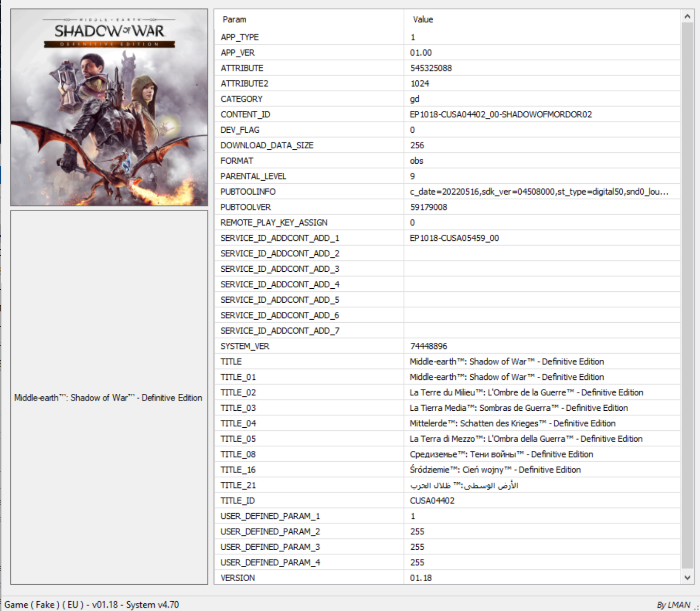The height and width of the screenshot is (611, 700).
Task: Select the SYSTEM_VER value '74448896'
Action: point(429,346)
